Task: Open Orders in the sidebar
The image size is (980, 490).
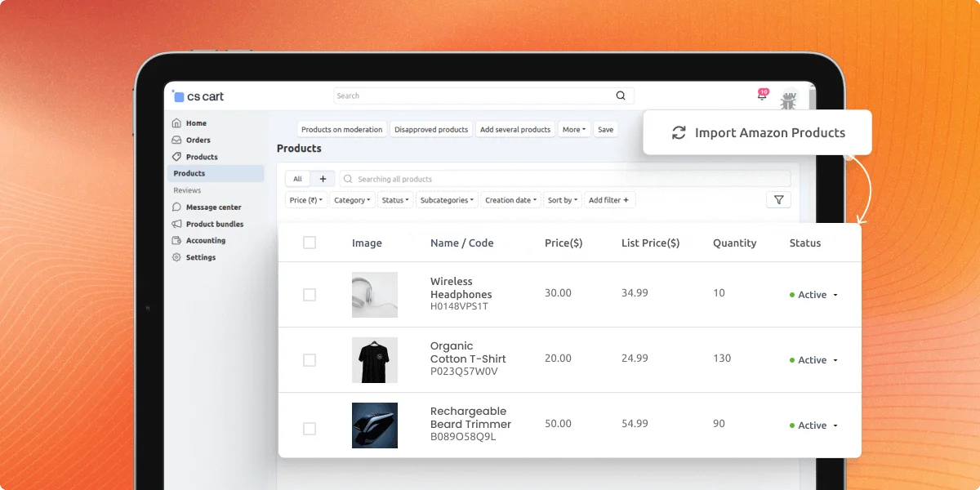Action: tap(197, 140)
